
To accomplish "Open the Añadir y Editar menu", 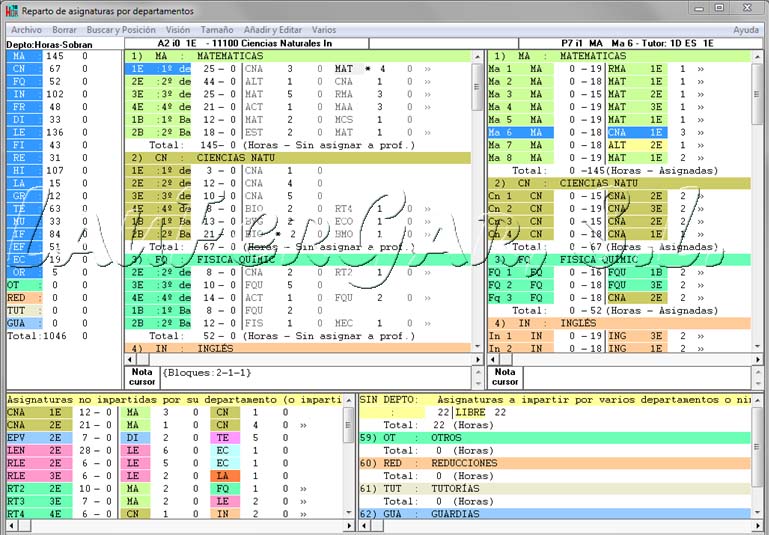I will click(273, 30).
